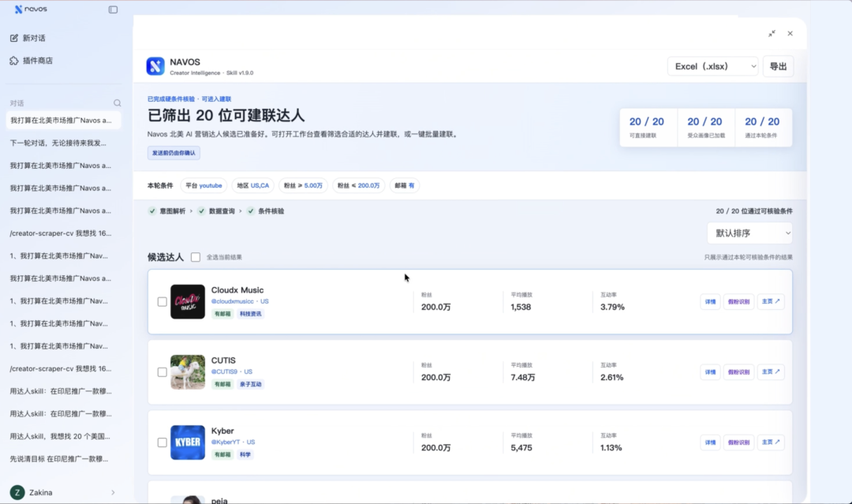Screen dimensions: 852x504
Task: Open homepage (主页) of Kyber
Action: point(771,442)
